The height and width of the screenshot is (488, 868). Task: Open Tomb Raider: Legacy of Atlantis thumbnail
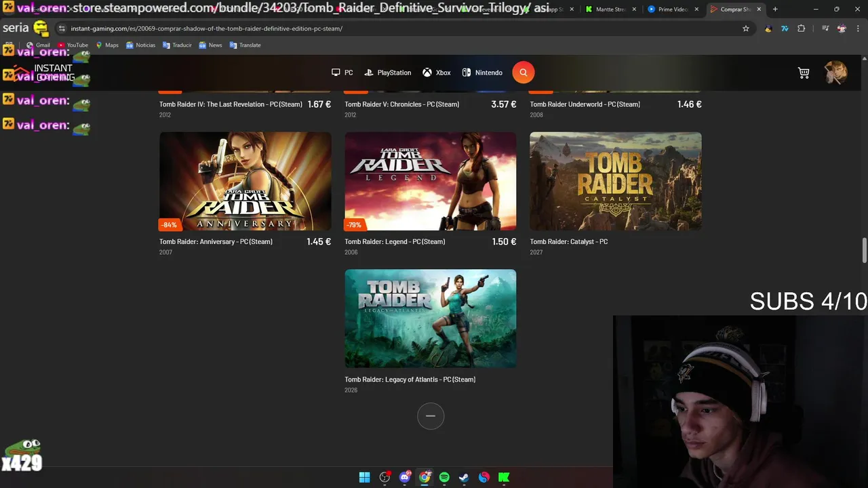point(431,319)
